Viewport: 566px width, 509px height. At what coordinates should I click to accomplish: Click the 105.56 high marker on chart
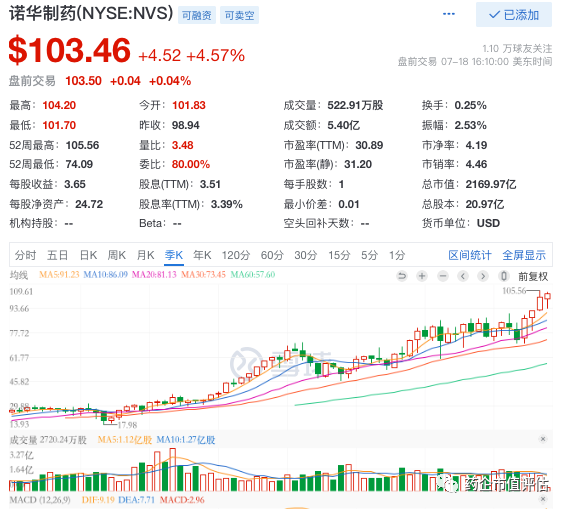[514, 291]
